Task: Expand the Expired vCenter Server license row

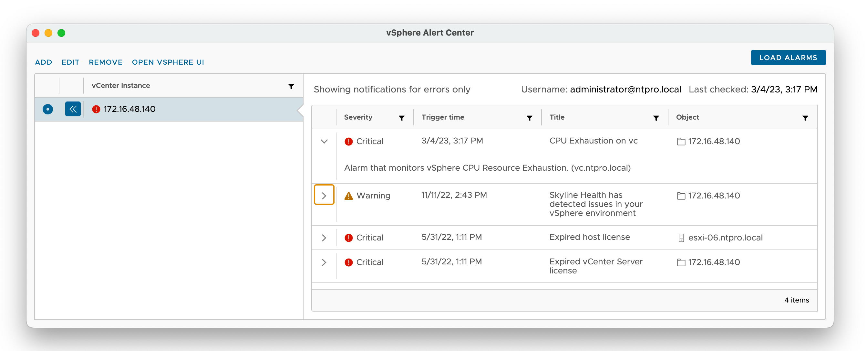Action: coord(324,262)
